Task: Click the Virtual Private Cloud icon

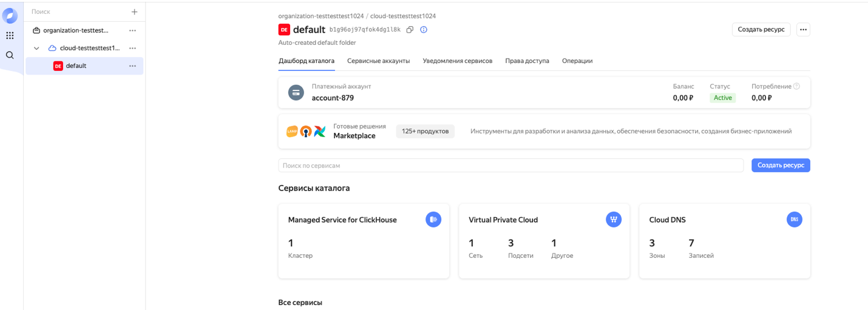Action: [614, 220]
